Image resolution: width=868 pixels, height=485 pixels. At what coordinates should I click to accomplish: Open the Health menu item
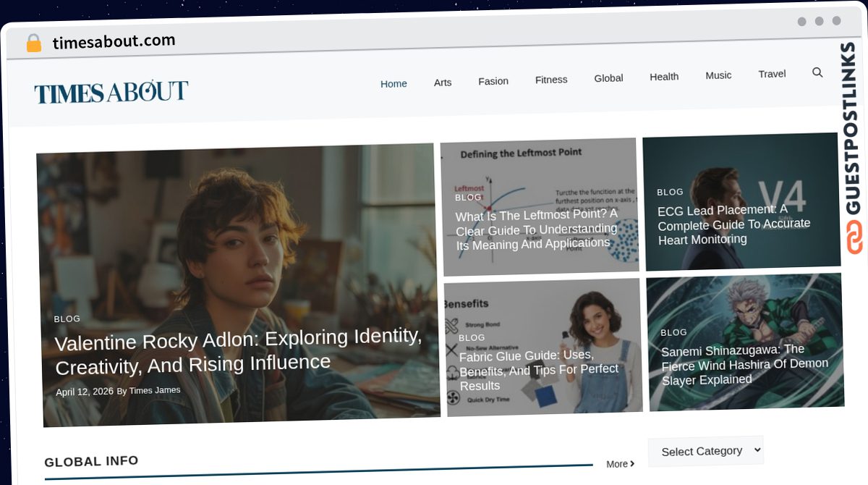pyautogui.click(x=664, y=77)
